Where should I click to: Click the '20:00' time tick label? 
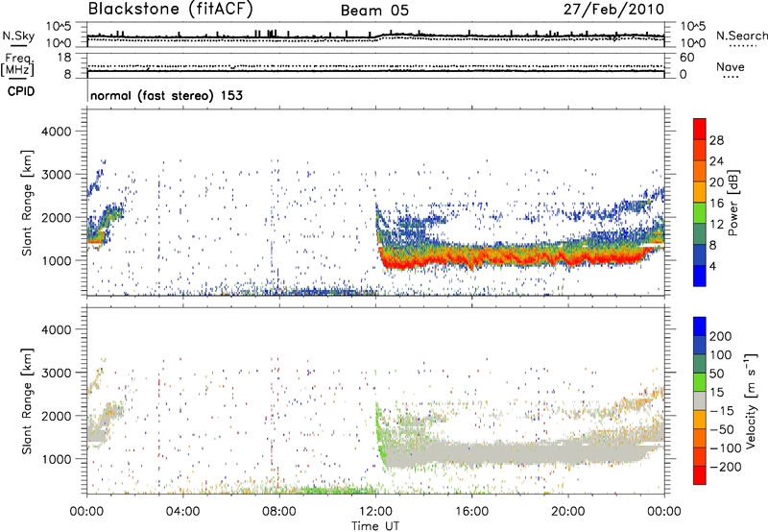pos(567,512)
